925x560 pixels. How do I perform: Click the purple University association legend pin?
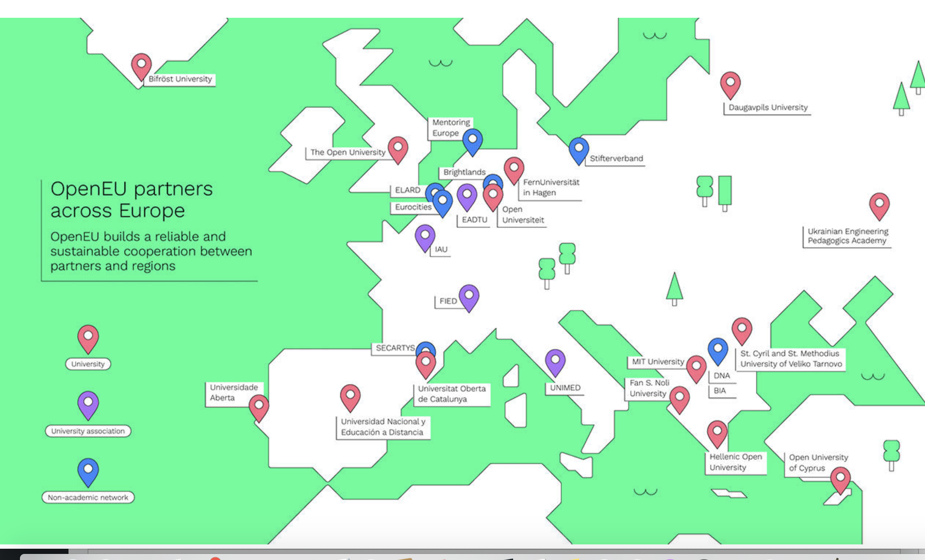pos(88,405)
